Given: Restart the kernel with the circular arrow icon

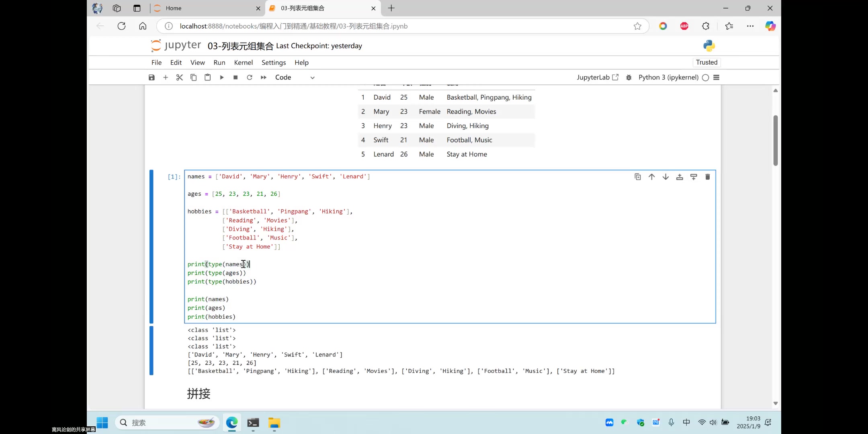Looking at the screenshot, I should coord(250,78).
